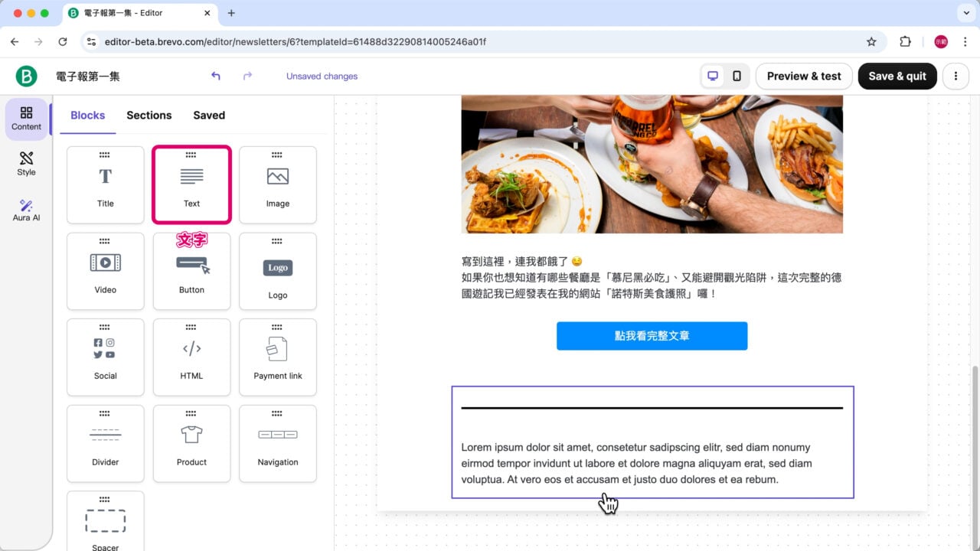Image resolution: width=980 pixels, height=551 pixels.
Task: Select the Title block
Action: point(105,184)
